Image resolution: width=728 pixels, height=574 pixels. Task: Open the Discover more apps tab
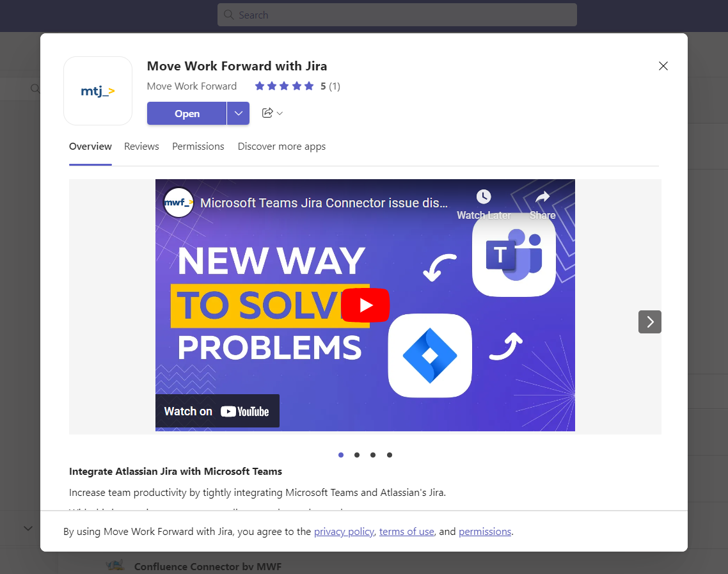click(x=282, y=147)
